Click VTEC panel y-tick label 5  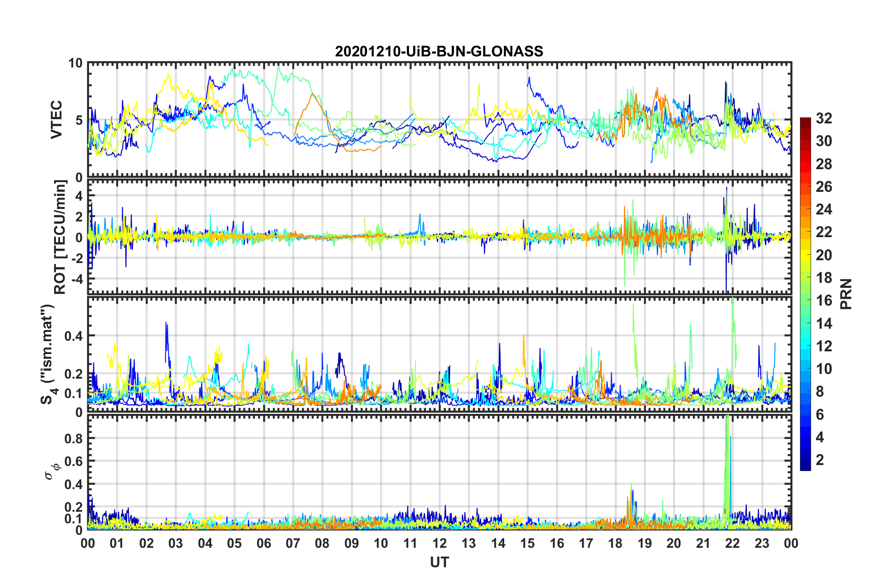[79, 120]
